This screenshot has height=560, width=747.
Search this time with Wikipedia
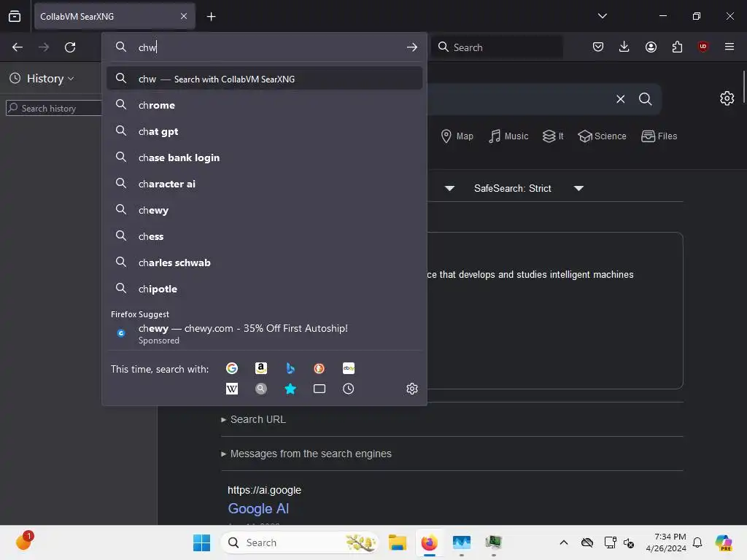pos(232,389)
